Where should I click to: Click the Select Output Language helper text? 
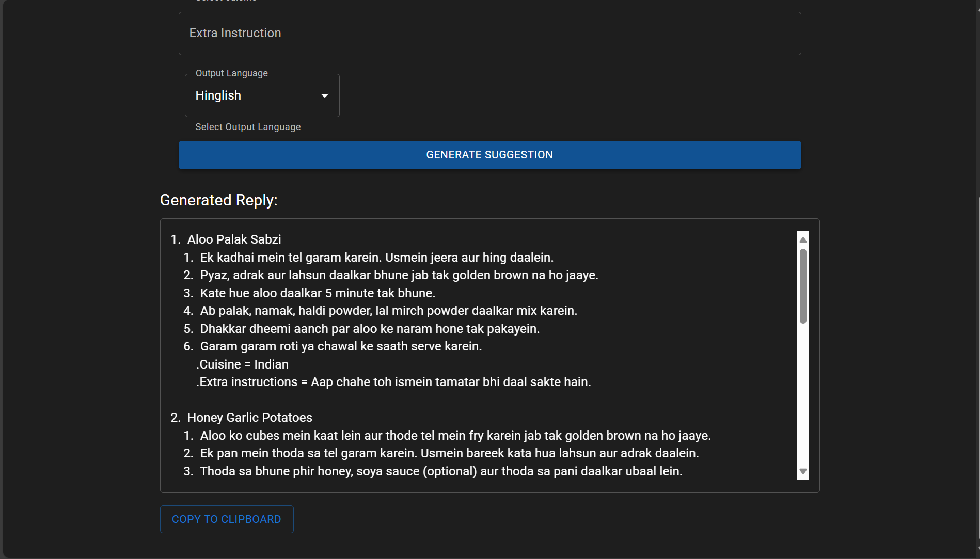pos(248,127)
